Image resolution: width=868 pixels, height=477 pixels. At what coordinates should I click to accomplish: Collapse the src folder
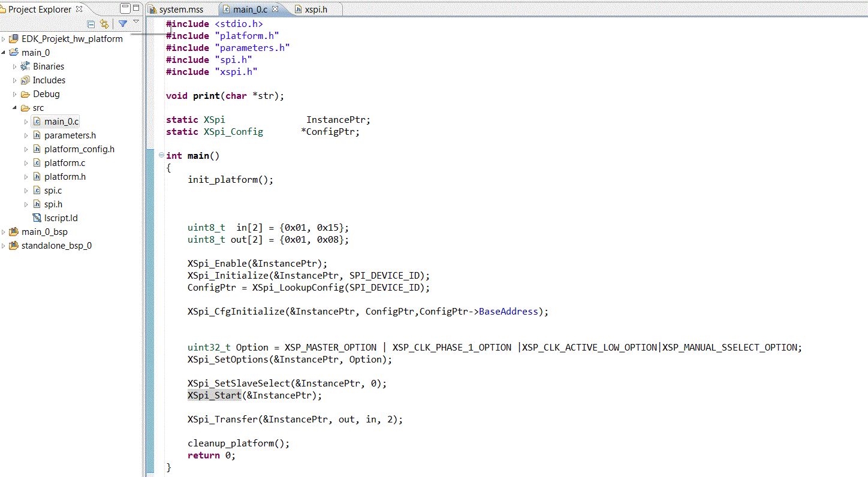click(x=15, y=108)
